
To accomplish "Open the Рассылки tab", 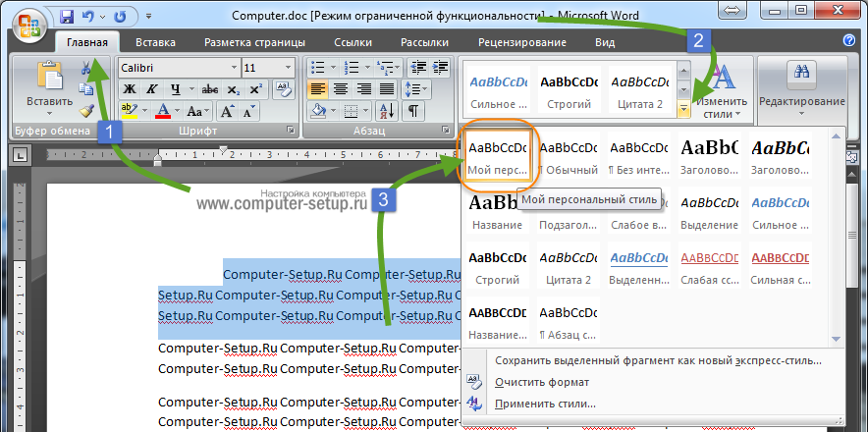I will pos(424,42).
